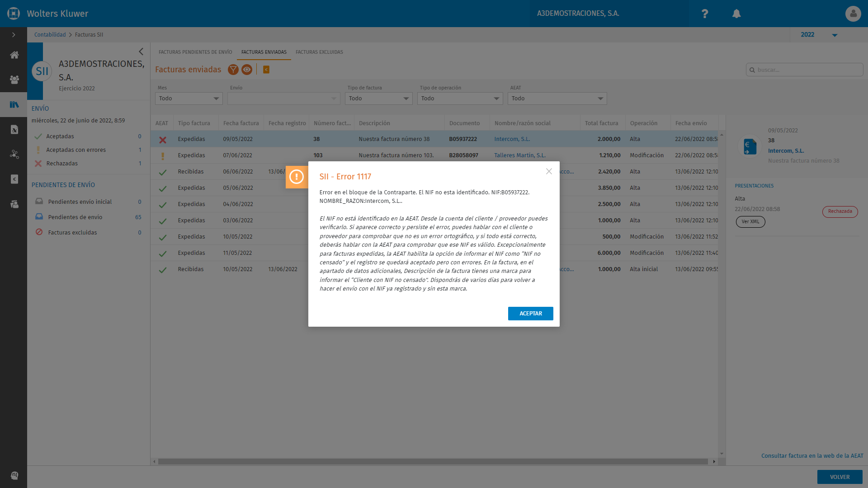Close the SII Error 1117 dialog
This screenshot has height=488, width=868.
549,171
